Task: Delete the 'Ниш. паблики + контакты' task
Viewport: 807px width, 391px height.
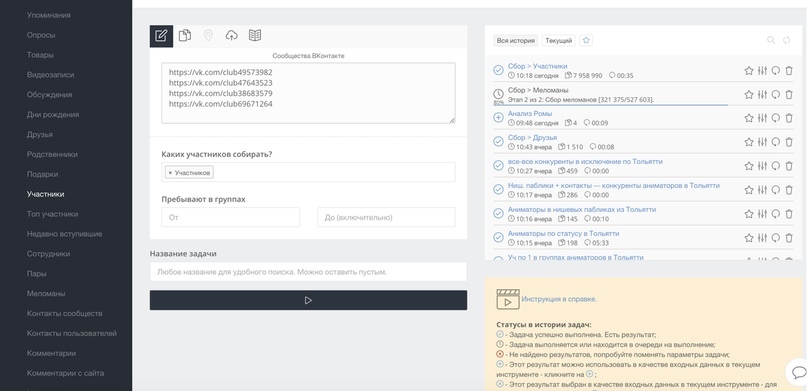Action: 789,190
